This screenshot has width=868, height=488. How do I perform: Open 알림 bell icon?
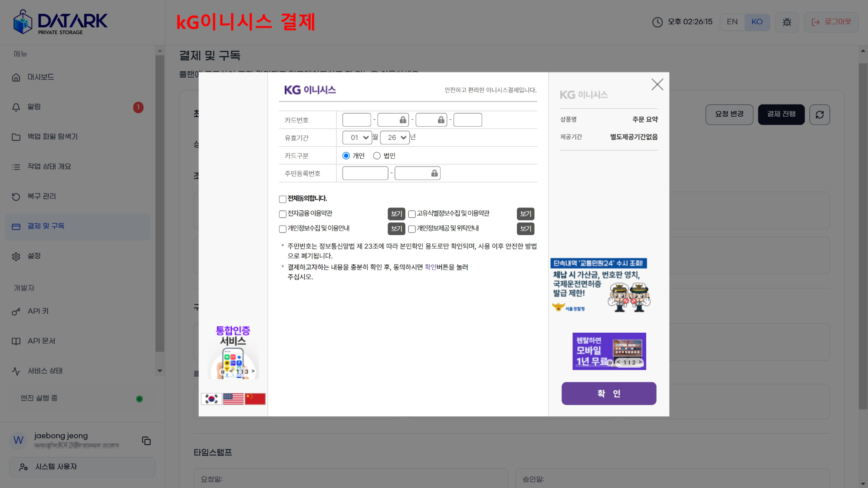pyautogui.click(x=16, y=107)
